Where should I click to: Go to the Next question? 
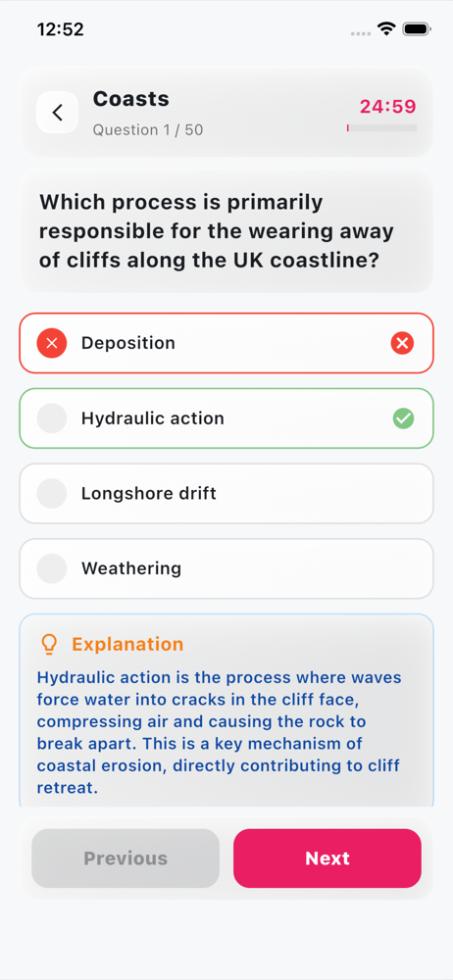pyautogui.click(x=327, y=858)
